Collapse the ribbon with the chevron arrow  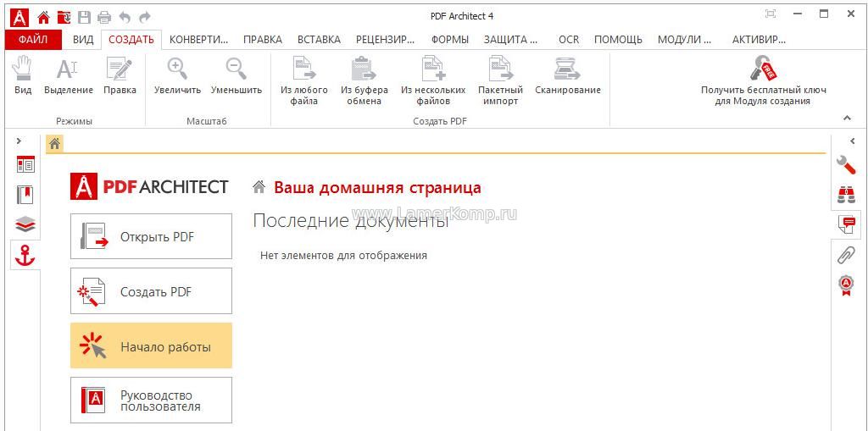[x=846, y=119]
